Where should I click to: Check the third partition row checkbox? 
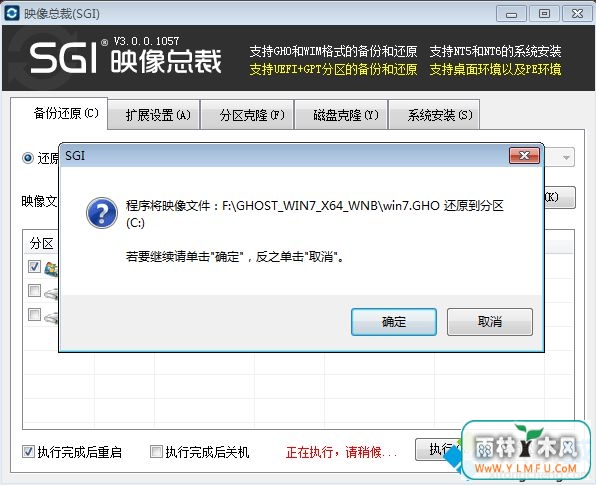point(34,314)
